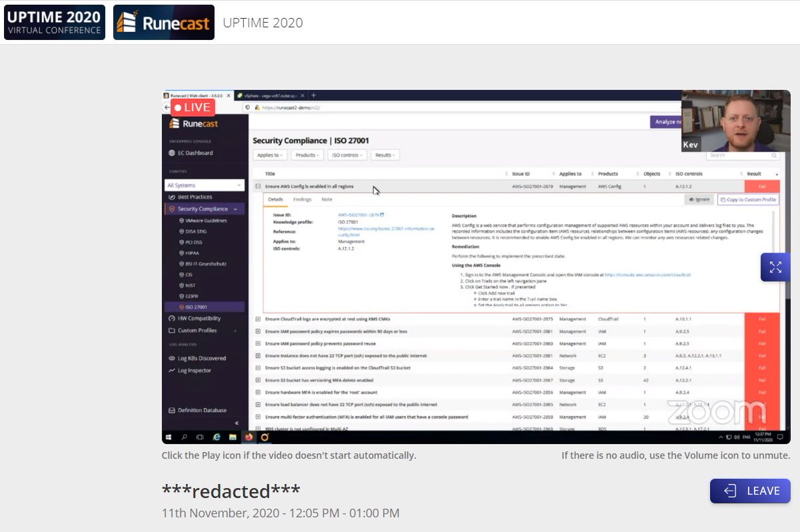
Task: Click the Analyze now button
Action: (666, 122)
